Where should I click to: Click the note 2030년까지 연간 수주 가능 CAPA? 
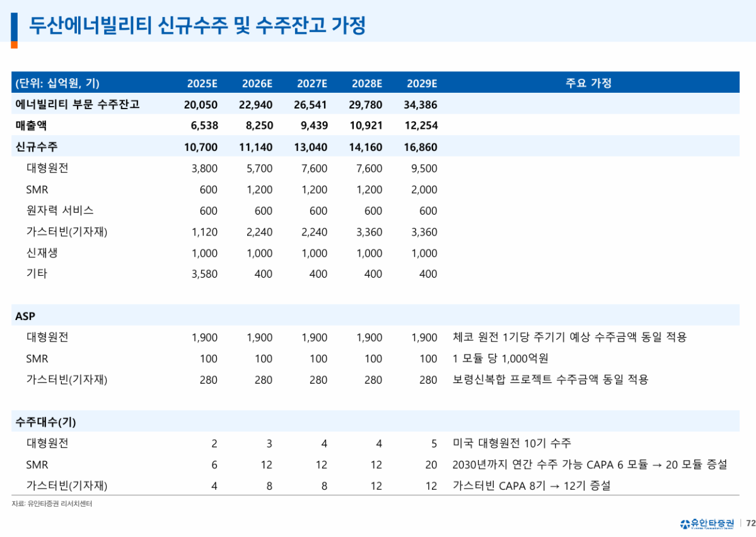tap(533, 464)
